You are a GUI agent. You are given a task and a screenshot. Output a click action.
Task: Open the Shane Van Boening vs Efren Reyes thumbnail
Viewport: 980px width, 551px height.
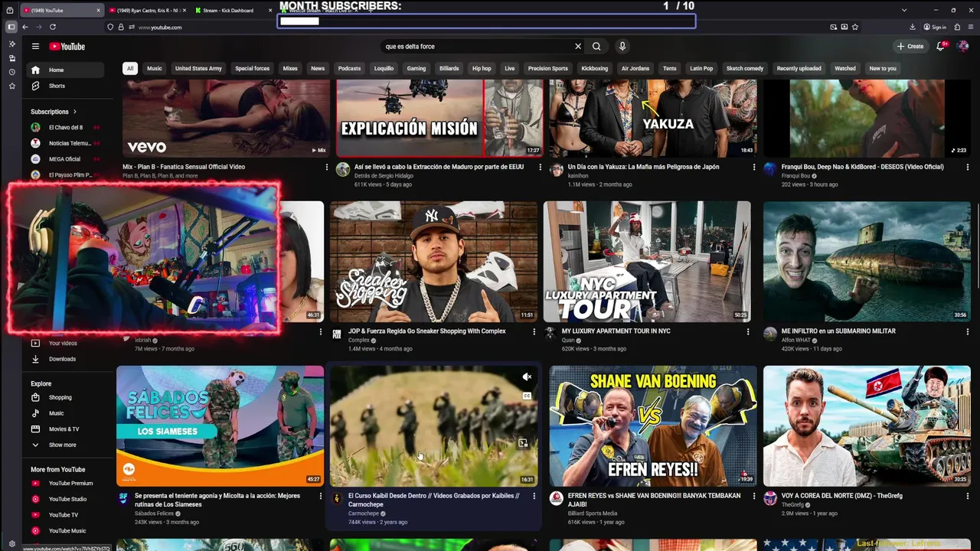653,425
